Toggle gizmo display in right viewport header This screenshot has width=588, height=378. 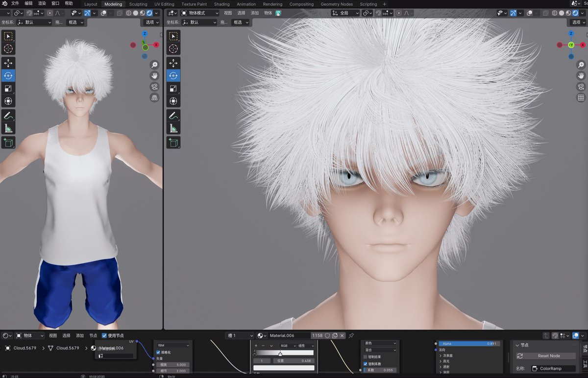point(514,13)
